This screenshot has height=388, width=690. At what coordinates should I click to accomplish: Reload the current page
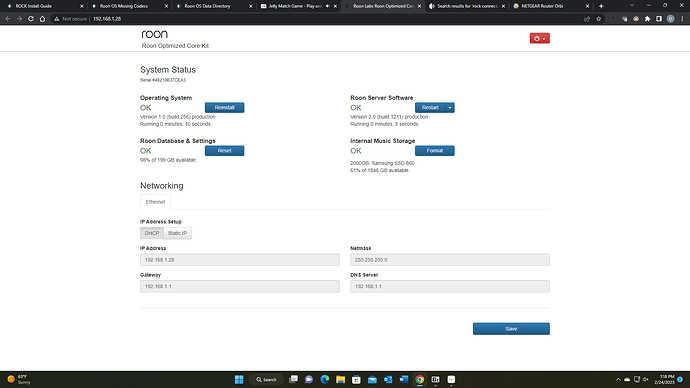(31, 19)
